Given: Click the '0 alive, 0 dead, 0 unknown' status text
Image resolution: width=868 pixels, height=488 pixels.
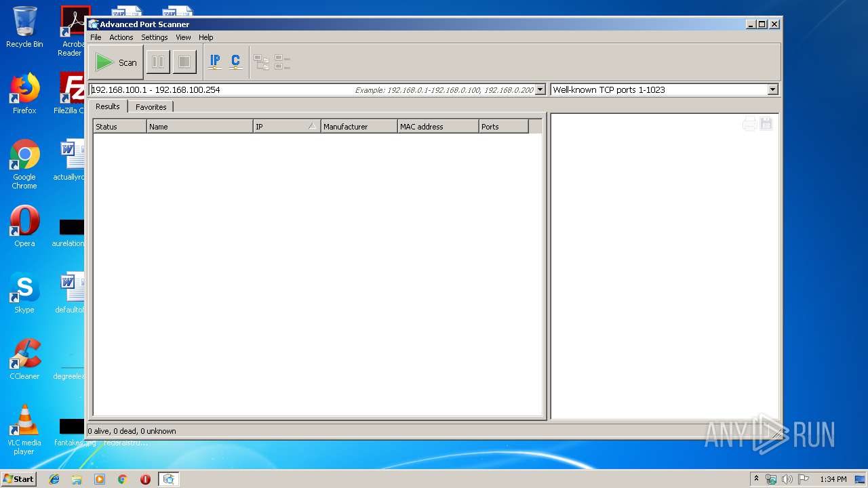Looking at the screenshot, I should pos(132,431).
